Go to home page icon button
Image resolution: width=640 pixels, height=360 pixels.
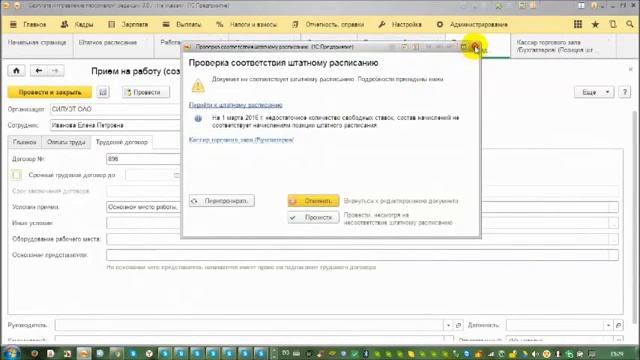16,71
